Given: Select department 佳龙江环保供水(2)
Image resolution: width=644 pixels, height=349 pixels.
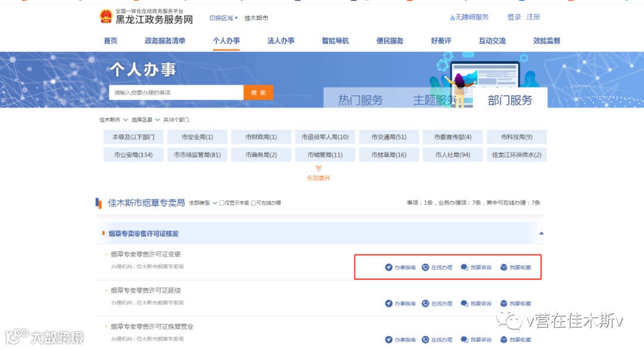Looking at the screenshot, I should 516,155.
